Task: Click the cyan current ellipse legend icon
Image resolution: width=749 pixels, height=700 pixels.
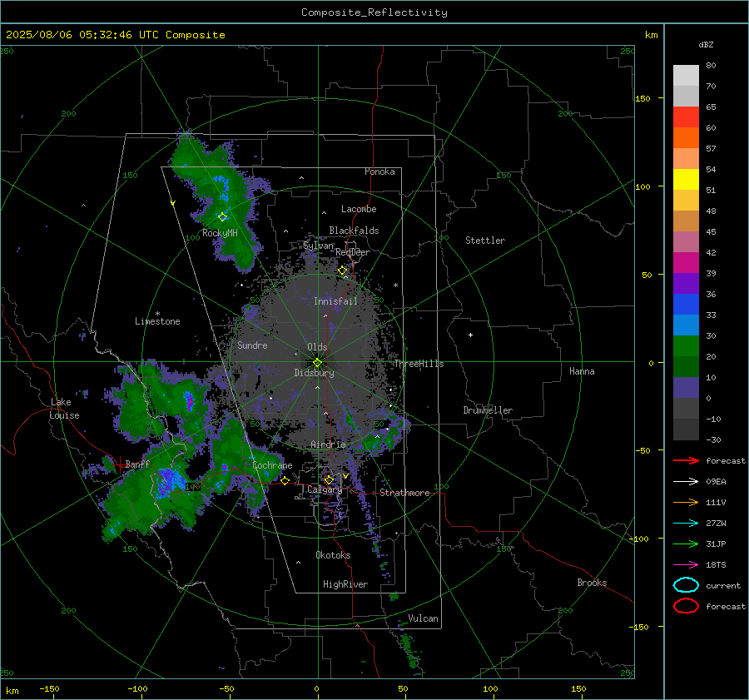Action: [x=686, y=585]
